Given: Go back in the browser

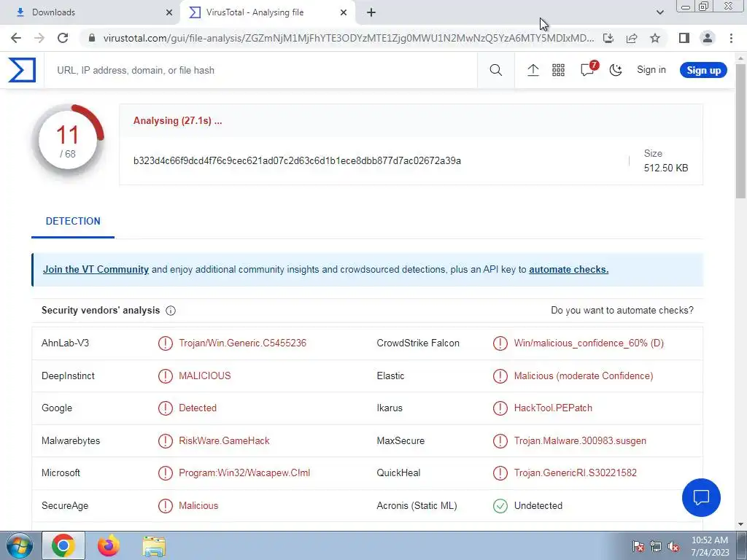Looking at the screenshot, I should coord(16,38).
